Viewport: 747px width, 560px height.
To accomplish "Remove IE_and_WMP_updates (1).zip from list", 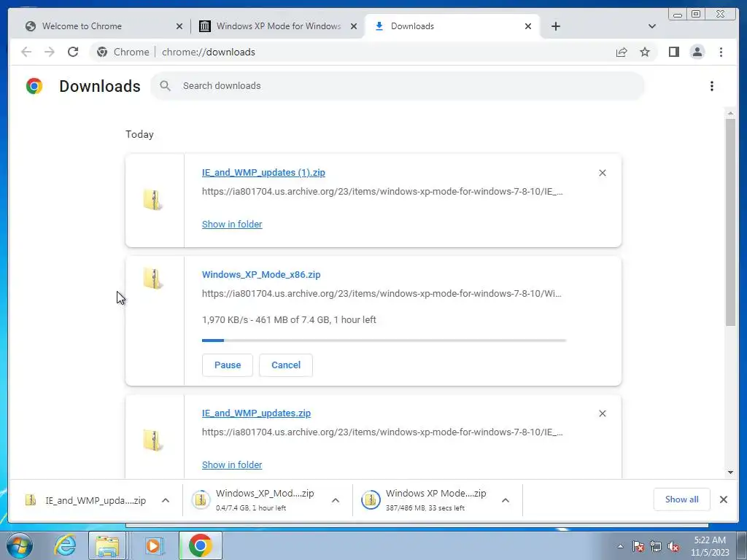I will (x=602, y=173).
